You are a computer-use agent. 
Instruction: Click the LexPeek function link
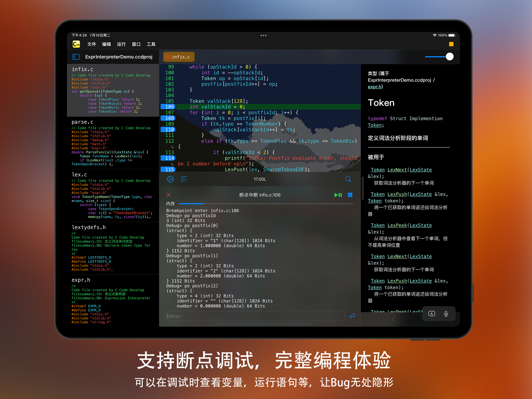pos(397,225)
